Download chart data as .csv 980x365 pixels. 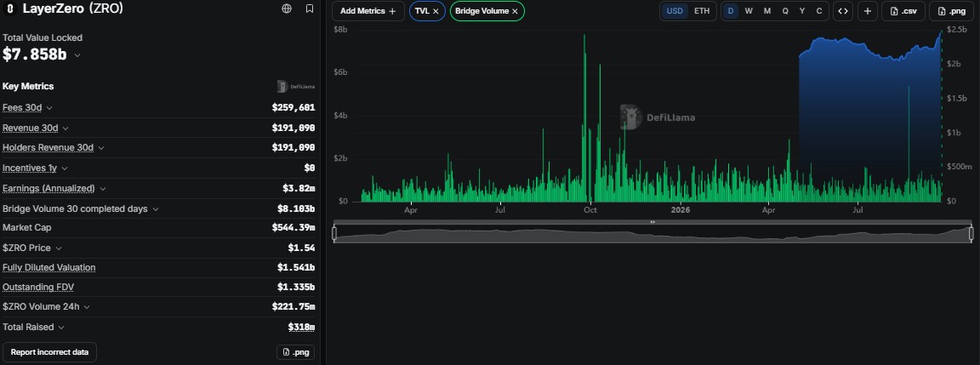tap(903, 11)
